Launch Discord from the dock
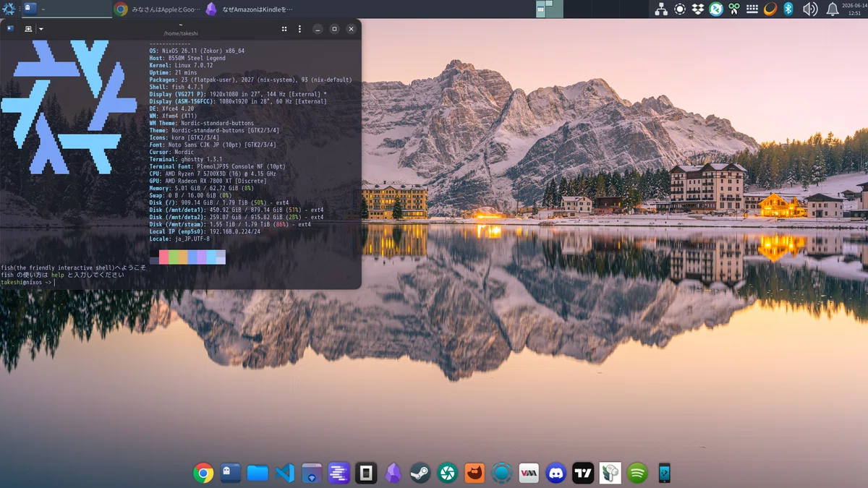 [556, 473]
